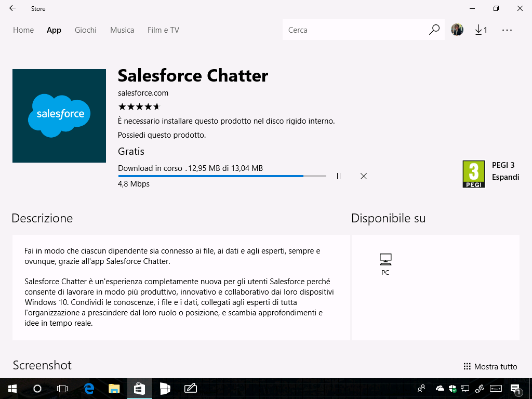
Task: Click the PEGI 3 rating badge
Action: click(x=474, y=174)
